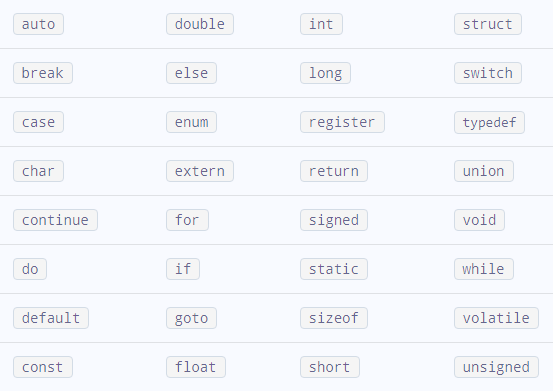Select the 'goto' keyword label
Image resolution: width=553 pixels, height=391 pixels.
(192, 318)
